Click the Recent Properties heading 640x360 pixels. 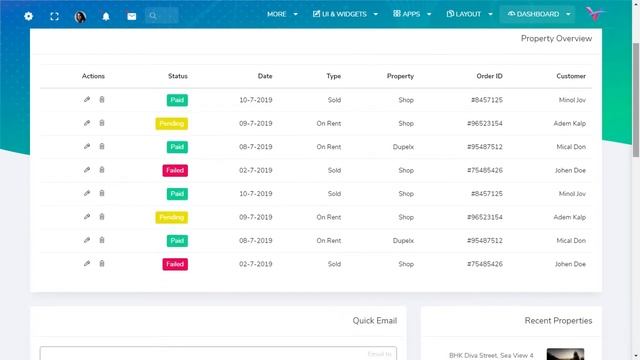(558, 321)
